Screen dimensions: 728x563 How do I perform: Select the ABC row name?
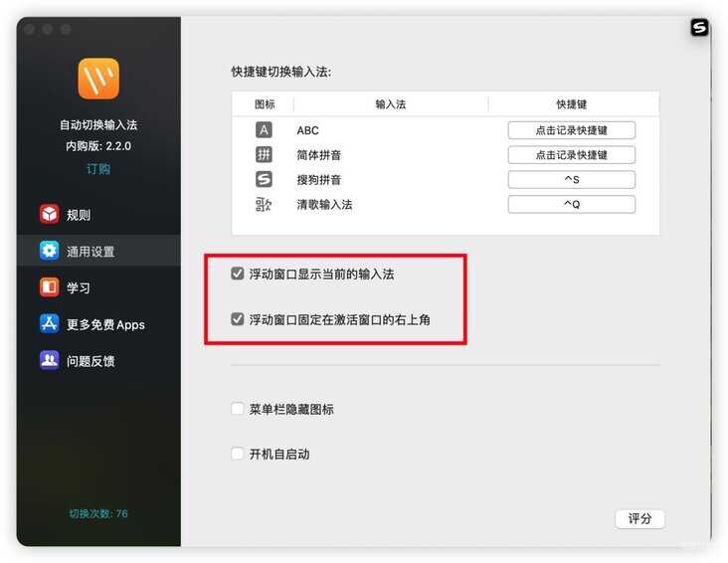pos(308,130)
